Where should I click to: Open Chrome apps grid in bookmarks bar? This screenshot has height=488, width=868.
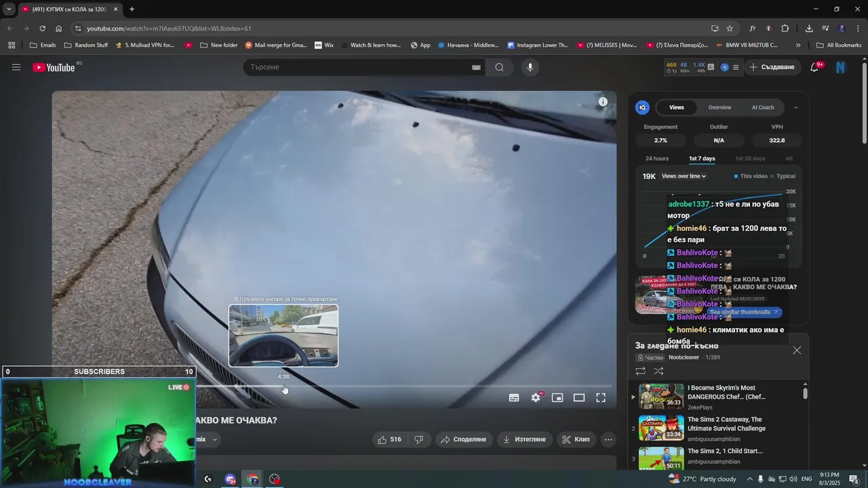[12, 45]
